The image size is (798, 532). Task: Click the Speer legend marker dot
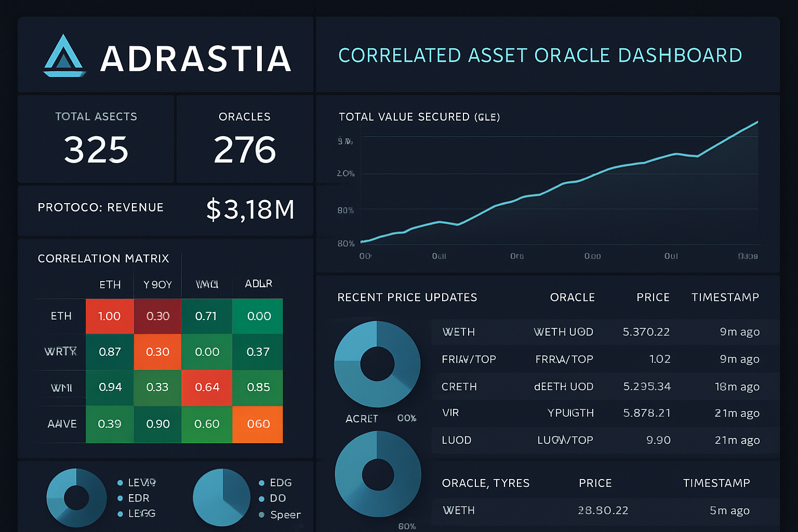point(262,514)
